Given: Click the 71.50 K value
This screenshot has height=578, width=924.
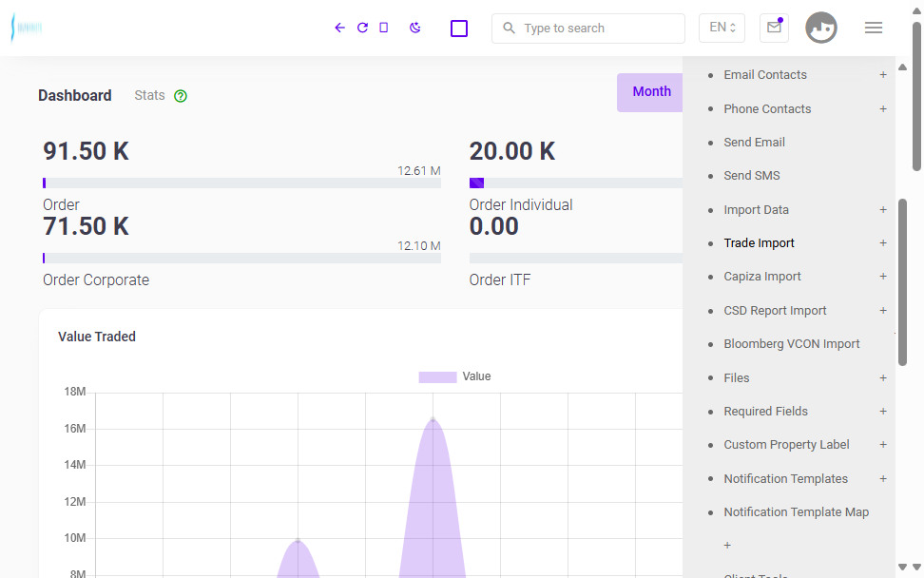Looking at the screenshot, I should 87,226.
